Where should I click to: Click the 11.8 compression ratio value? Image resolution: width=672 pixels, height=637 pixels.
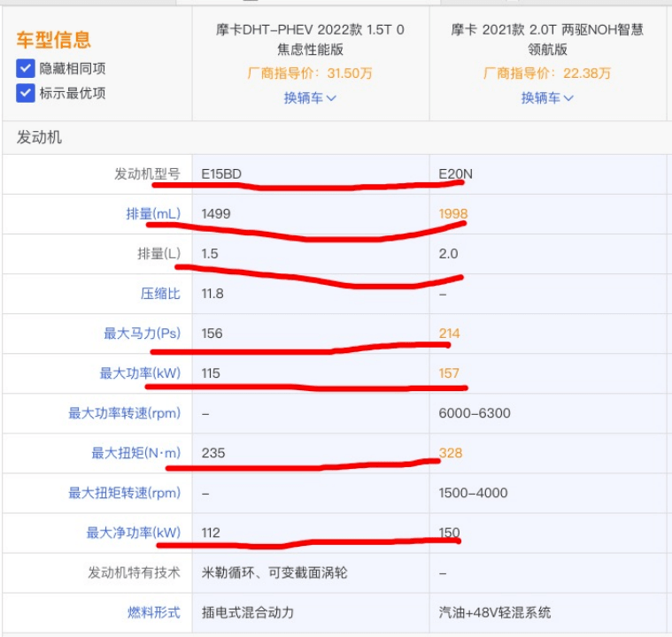pyautogui.click(x=212, y=294)
